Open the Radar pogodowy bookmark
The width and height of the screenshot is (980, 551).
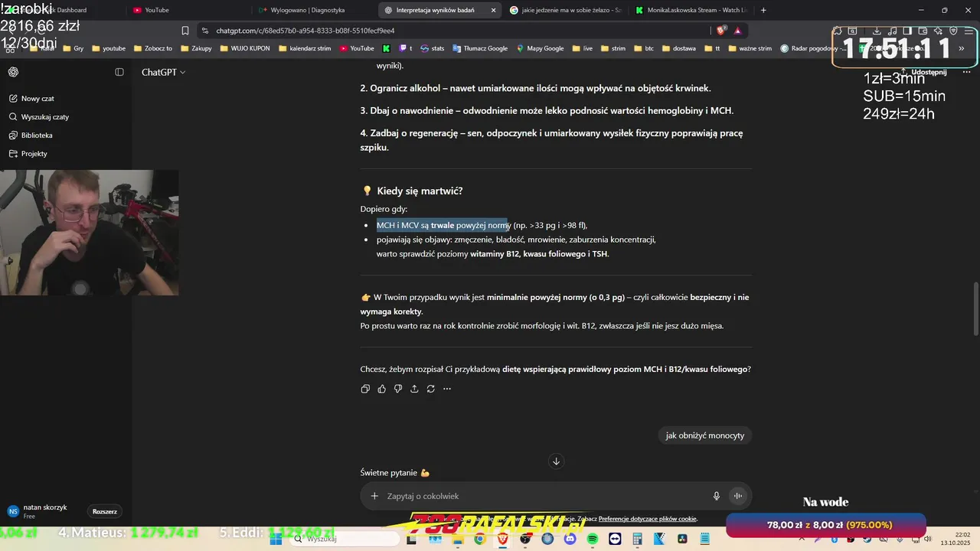[x=813, y=48]
